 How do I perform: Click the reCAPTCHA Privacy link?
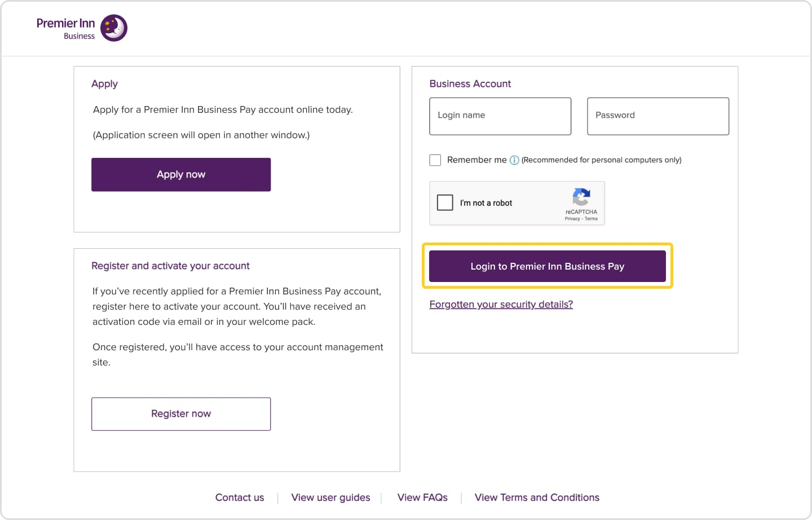[x=572, y=219]
